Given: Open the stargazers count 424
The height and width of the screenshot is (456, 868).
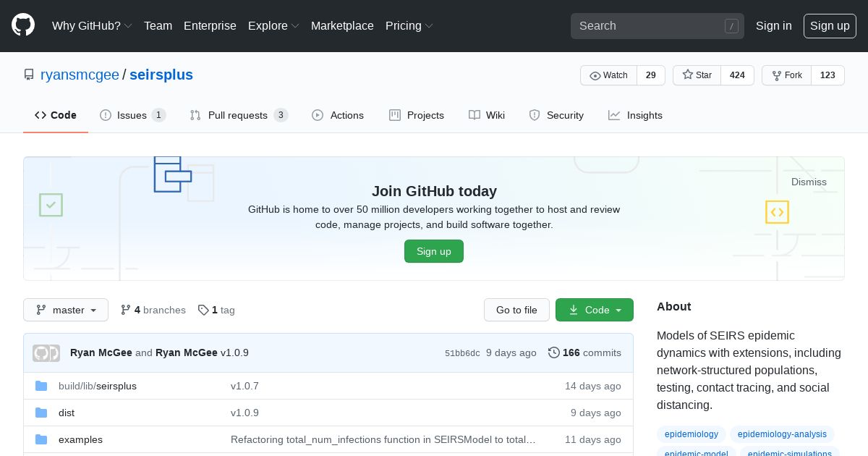Looking at the screenshot, I should point(738,75).
